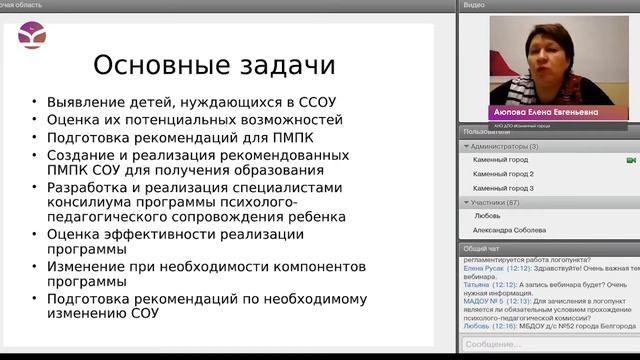640x360 pixels.
Task: Click the slide title Основные задачи
Action: (214, 65)
